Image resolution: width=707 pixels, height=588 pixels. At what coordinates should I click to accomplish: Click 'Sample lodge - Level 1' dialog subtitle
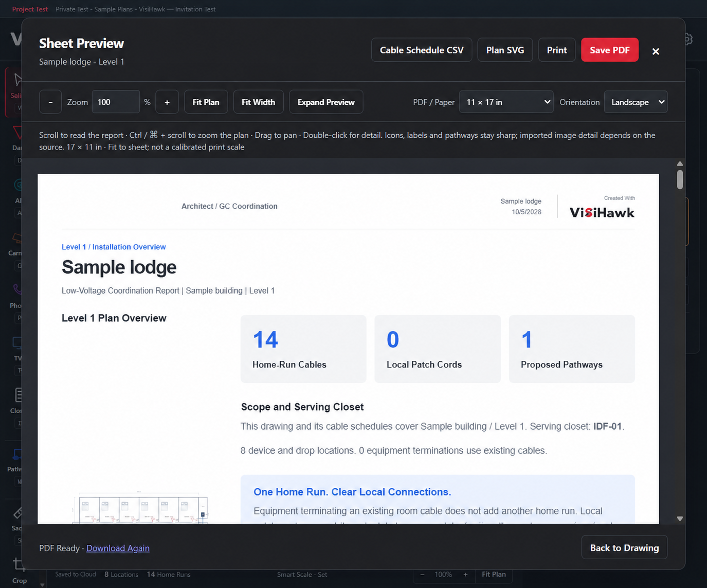[x=82, y=62]
